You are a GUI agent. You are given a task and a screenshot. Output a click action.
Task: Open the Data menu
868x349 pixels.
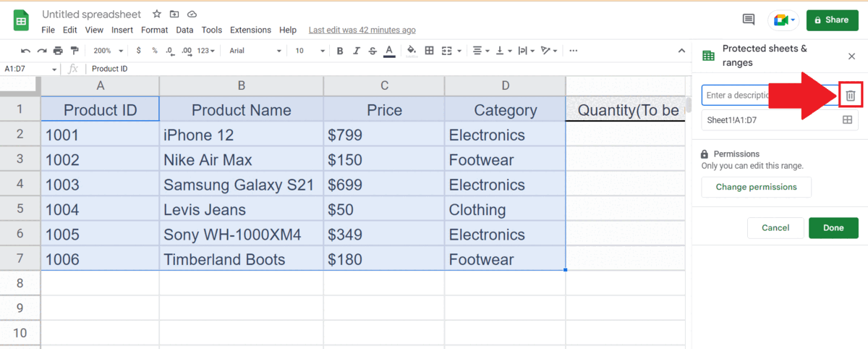[x=184, y=30]
